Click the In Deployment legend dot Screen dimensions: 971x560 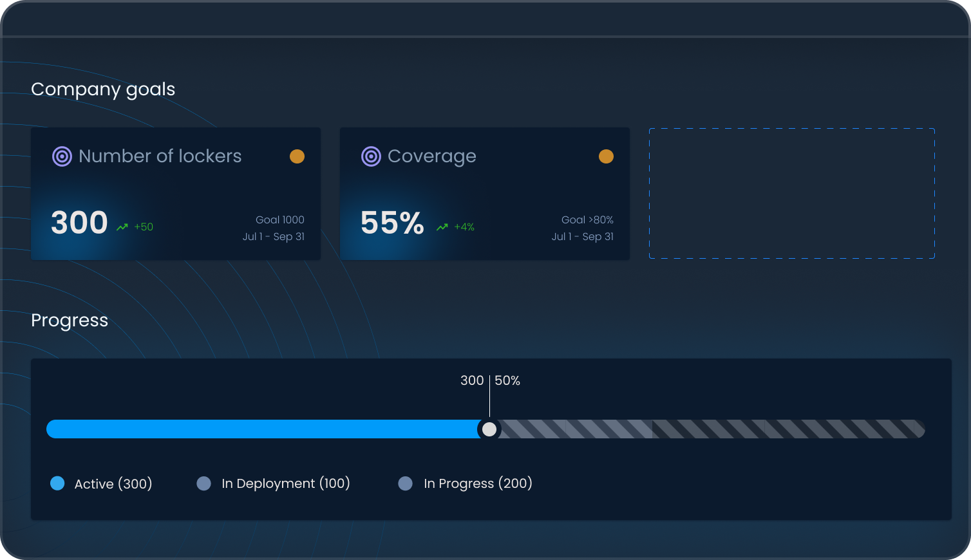[203, 483]
